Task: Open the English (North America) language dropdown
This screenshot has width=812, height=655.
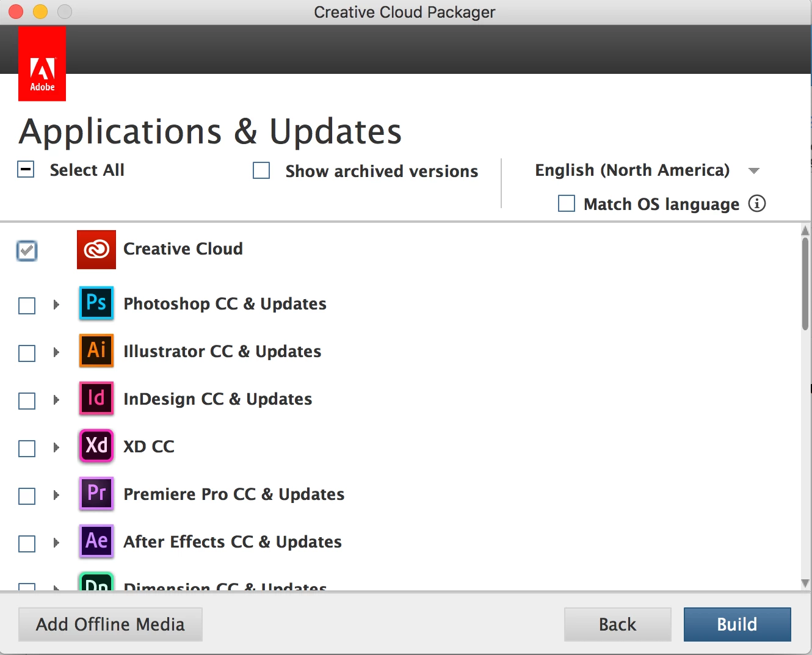Action: 647,170
